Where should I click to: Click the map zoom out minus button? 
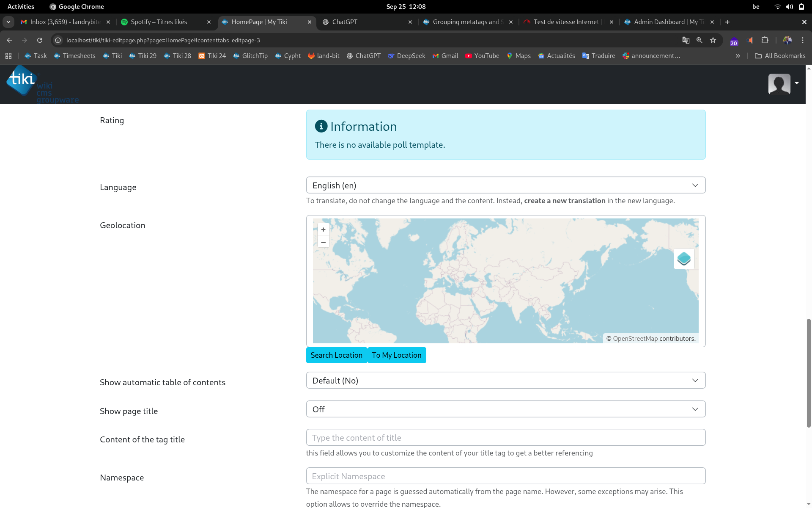(x=323, y=242)
